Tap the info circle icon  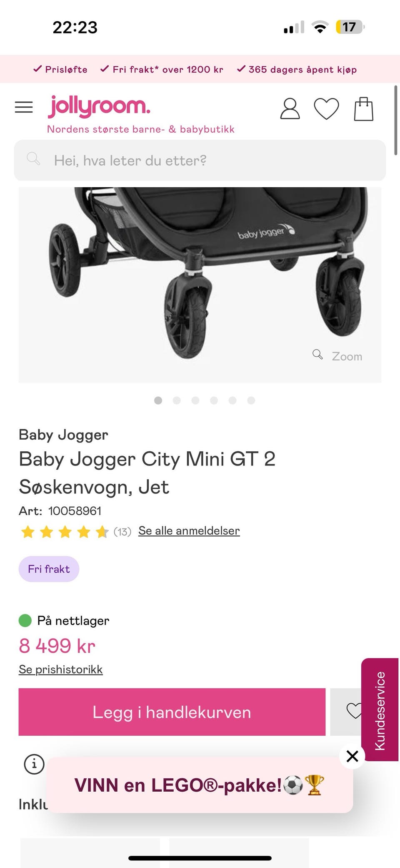coord(34,764)
